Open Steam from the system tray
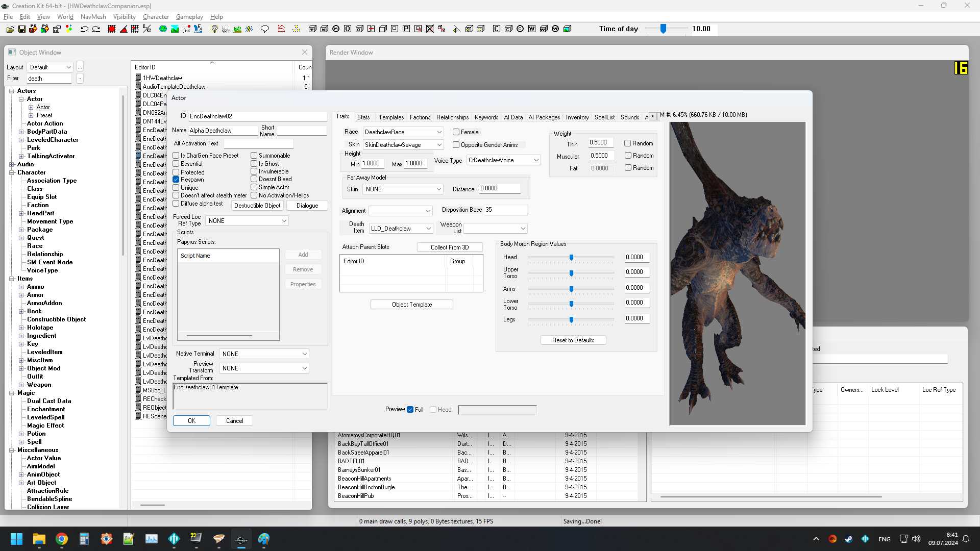This screenshot has width=980, height=551. click(x=848, y=539)
